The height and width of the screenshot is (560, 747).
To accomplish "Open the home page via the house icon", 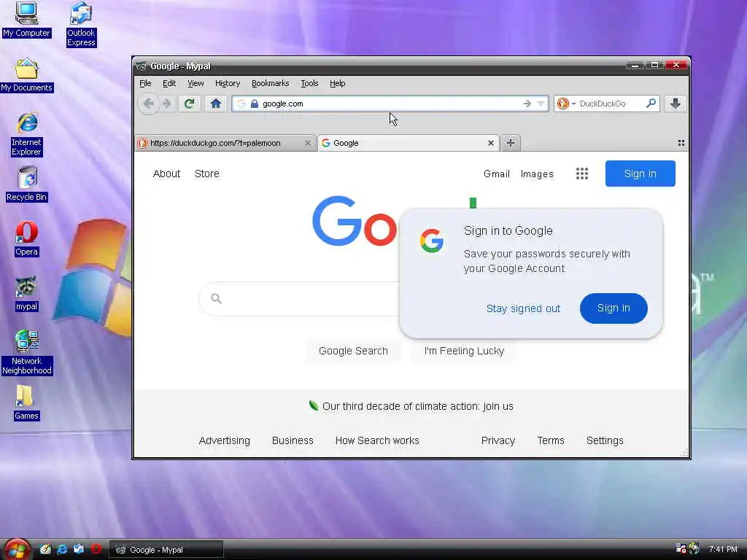I will pyautogui.click(x=216, y=104).
